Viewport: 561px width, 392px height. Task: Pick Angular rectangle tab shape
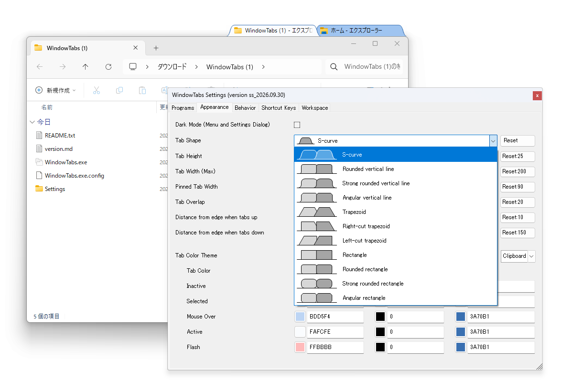click(x=395, y=297)
